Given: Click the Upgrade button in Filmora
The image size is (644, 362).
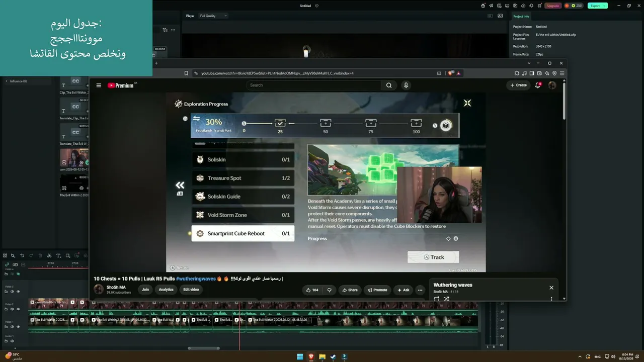Looking at the screenshot, I should pyautogui.click(x=553, y=6).
